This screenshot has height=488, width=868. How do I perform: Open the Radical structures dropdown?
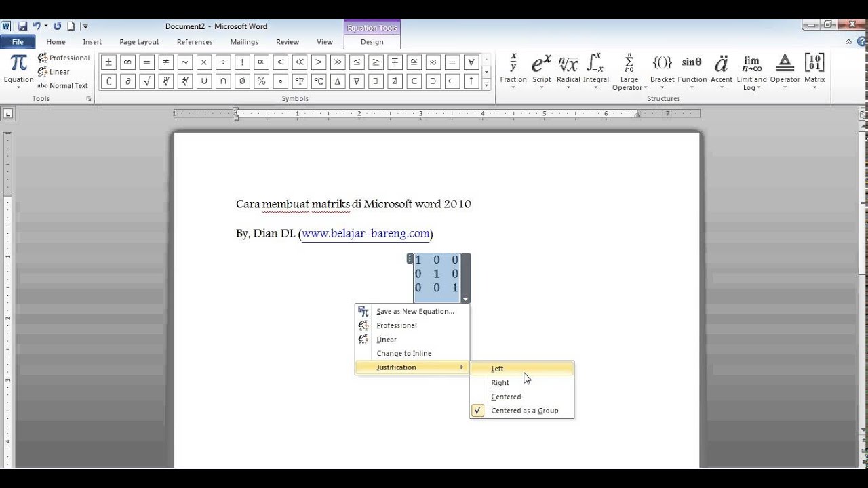[568, 71]
